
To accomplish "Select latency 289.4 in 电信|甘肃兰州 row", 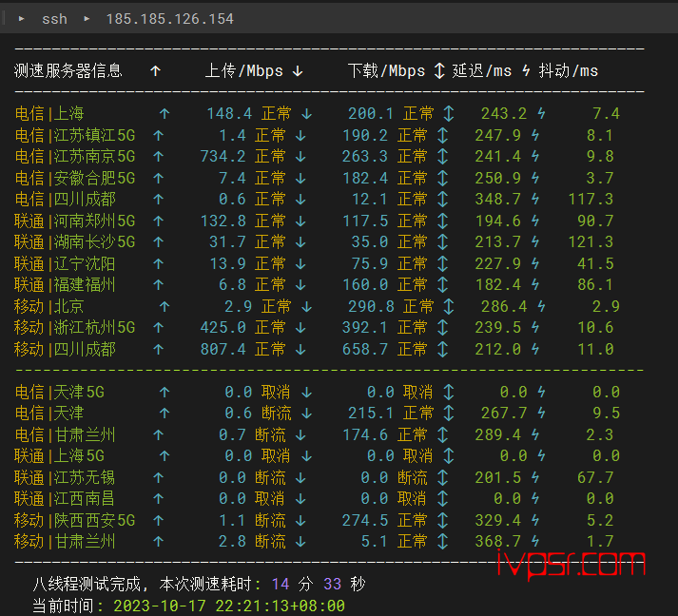I will (497, 434).
